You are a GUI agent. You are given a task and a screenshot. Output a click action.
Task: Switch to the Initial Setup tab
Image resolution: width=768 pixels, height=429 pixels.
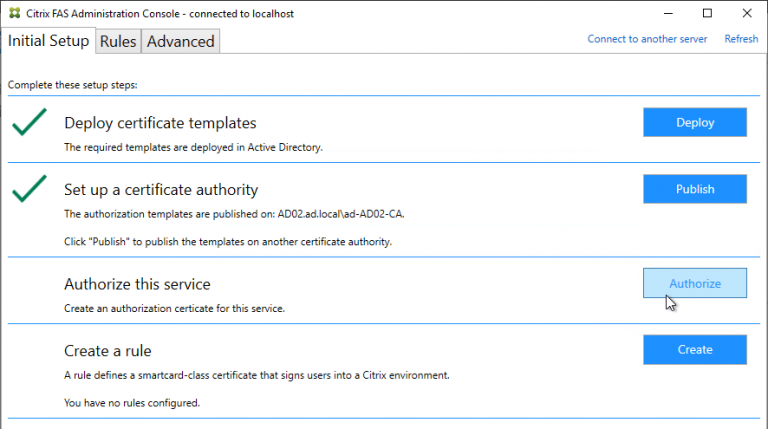click(x=48, y=41)
